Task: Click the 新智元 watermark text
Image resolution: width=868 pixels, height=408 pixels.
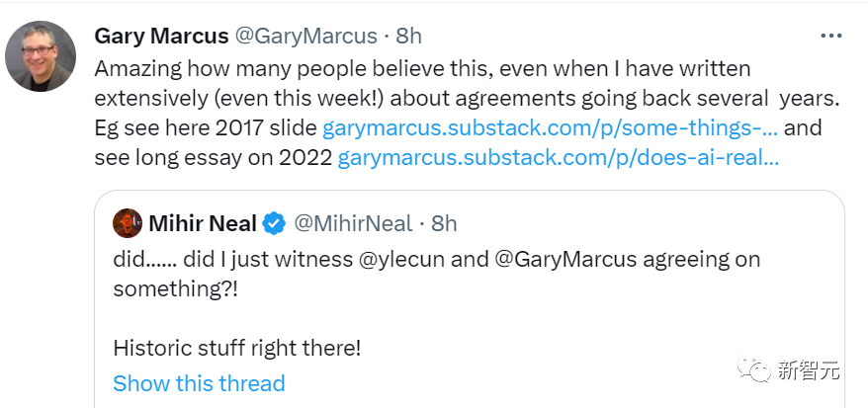Action: click(808, 371)
